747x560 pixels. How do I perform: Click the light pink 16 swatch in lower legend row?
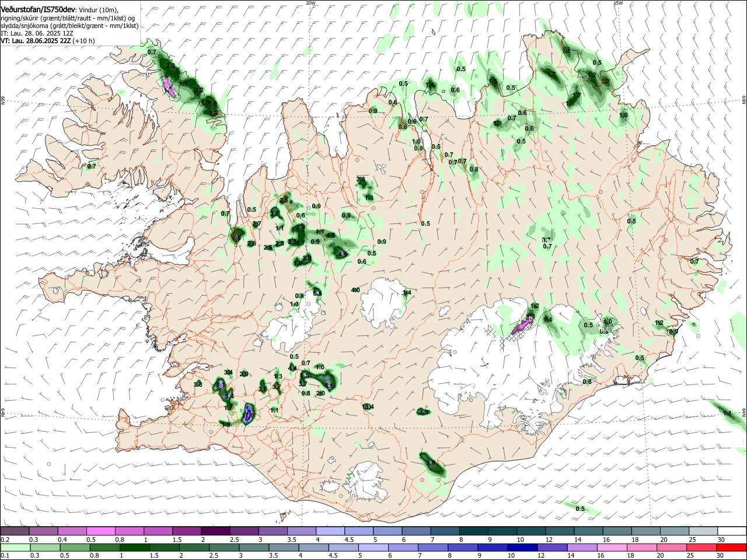click(x=612, y=548)
